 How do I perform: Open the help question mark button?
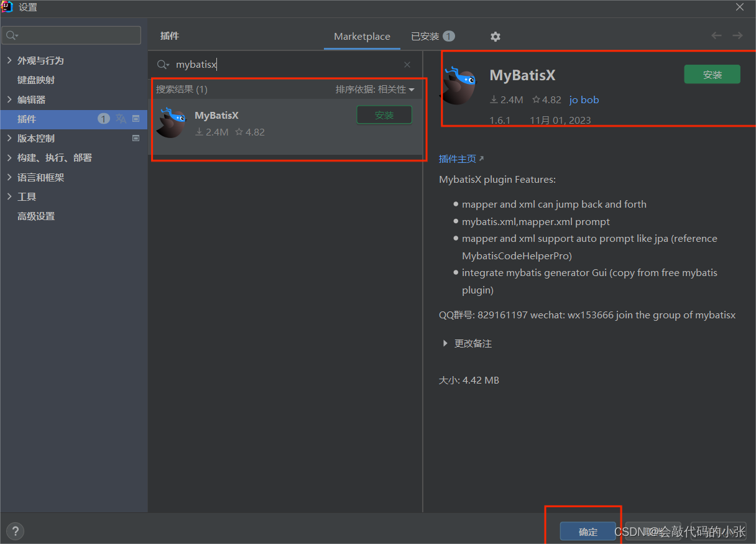[15, 531]
